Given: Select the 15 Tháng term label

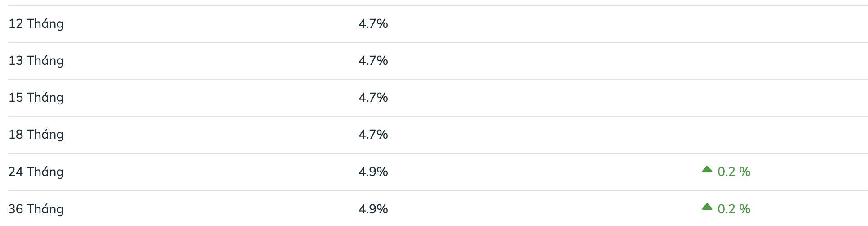Looking at the screenshot, I should 36,97.
